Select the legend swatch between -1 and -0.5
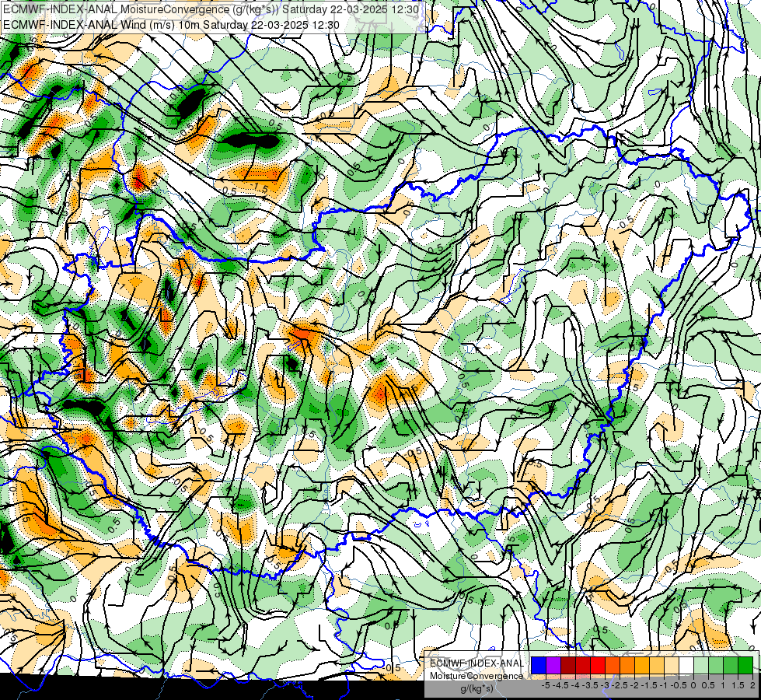The height and width of the screenshot is (700, 761). pos(672,666)
